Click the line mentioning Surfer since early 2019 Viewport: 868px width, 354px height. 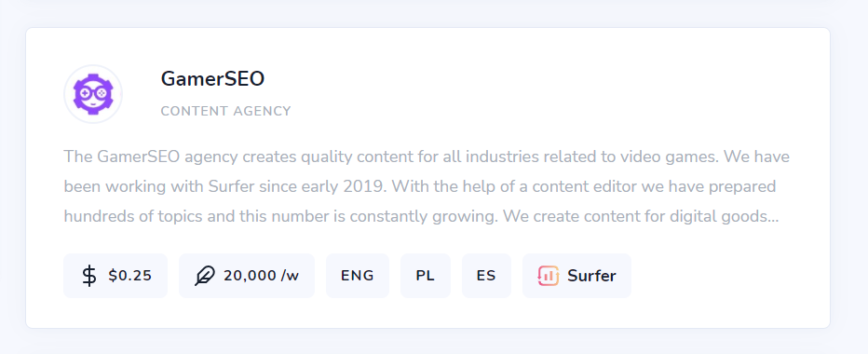(x=420, y=186)
